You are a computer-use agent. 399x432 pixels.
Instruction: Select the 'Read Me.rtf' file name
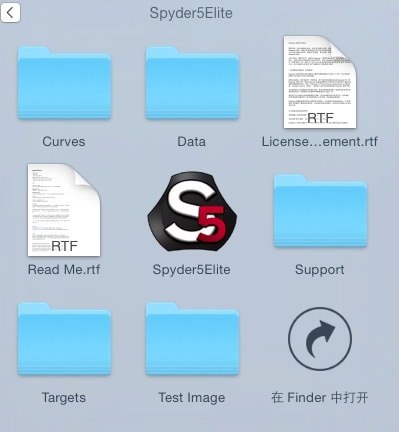(x=64, y=270)
